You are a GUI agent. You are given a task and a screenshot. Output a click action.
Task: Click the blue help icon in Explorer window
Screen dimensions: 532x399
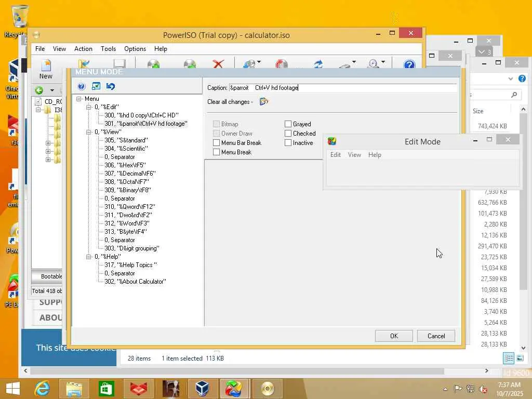[522, 79]
